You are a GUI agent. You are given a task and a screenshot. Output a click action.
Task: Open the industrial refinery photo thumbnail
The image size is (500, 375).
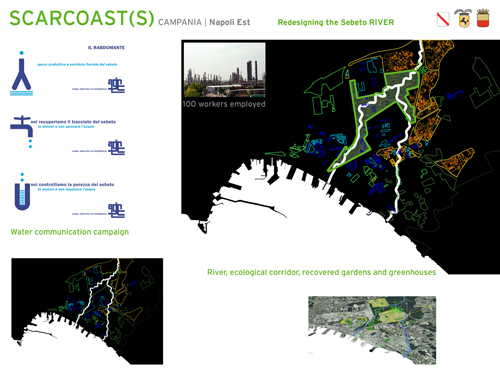coord(224,70)
